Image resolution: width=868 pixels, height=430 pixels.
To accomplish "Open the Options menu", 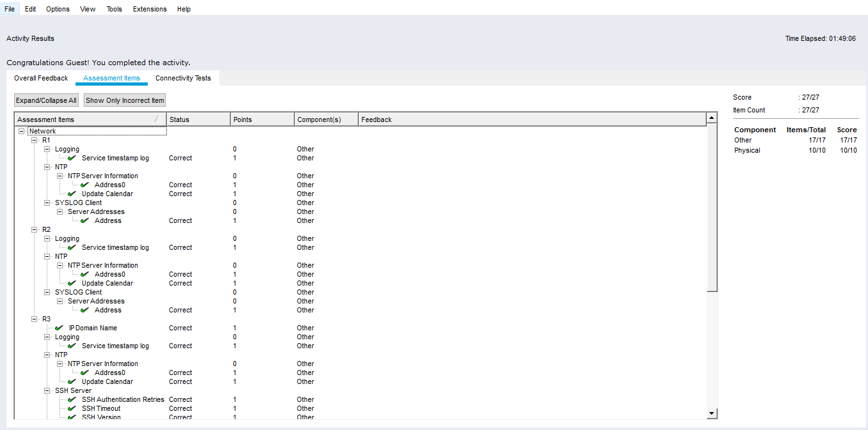I will coord(58,9).
